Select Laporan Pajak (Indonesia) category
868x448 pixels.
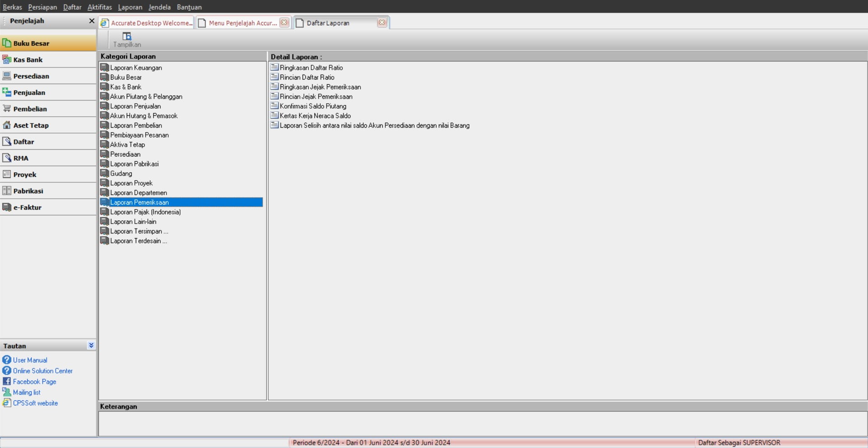click(x=145, y=212)
